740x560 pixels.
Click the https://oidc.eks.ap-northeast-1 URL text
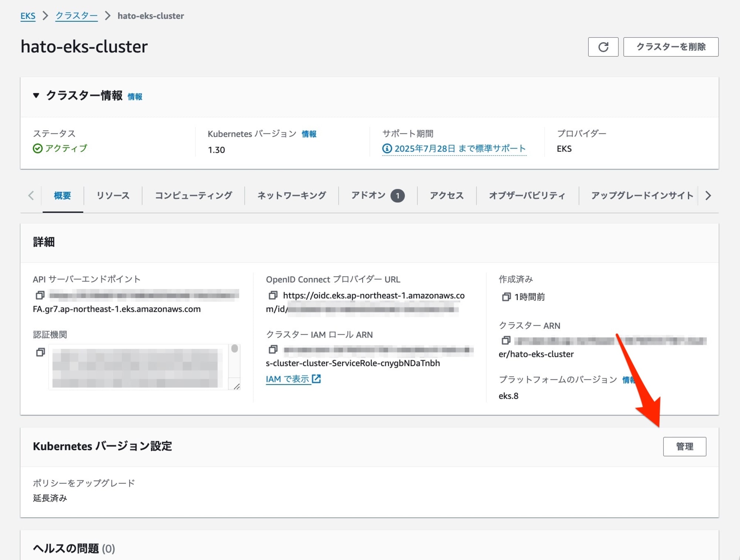point(374,295)
